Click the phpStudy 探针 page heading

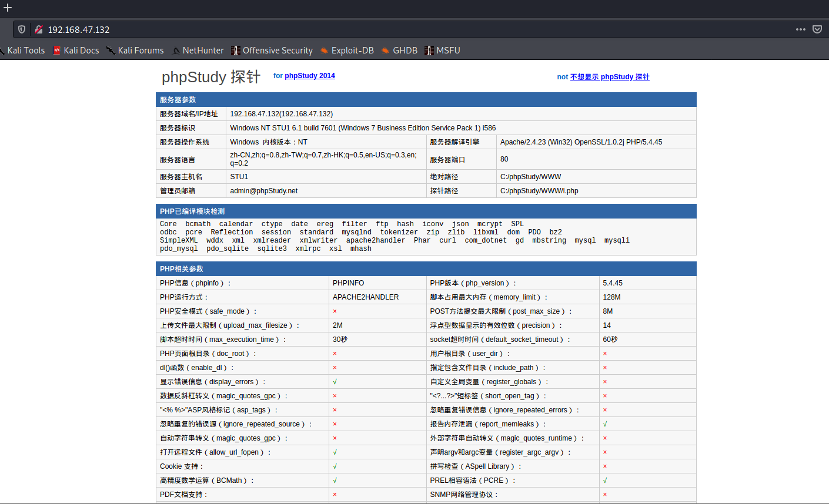pyautogui.click(x=211, y=77)
